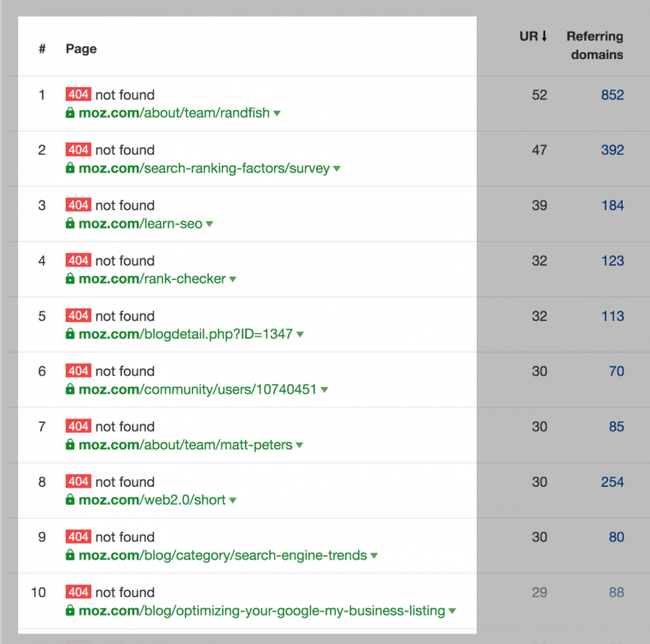Click the lock icon beside moz.com/web2.0/short
The height and width of the screenshot is (644, 650).
tap(71, 500)
